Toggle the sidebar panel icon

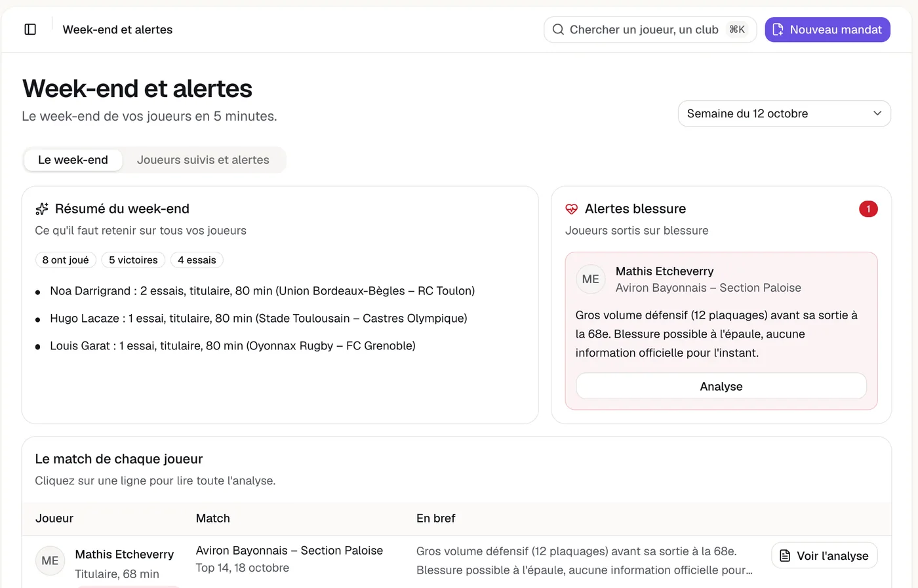click(30, 29)
